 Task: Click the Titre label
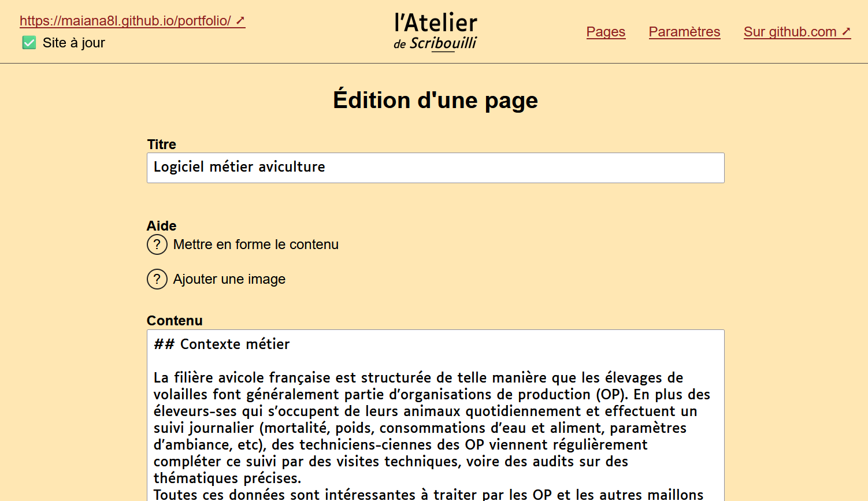click(161, 144)
